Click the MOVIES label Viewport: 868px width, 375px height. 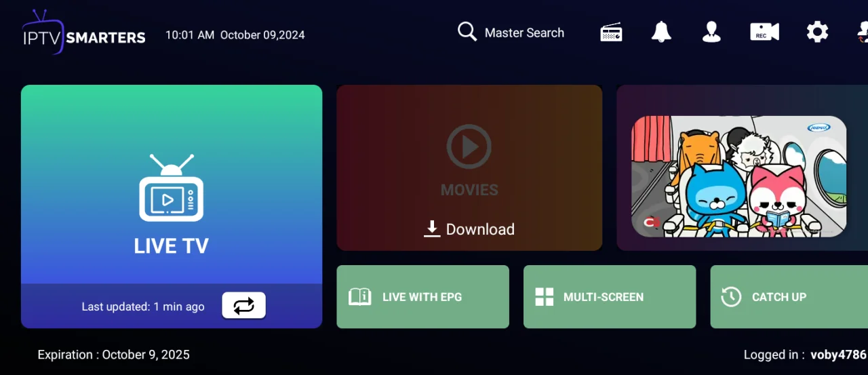point(469,190)
